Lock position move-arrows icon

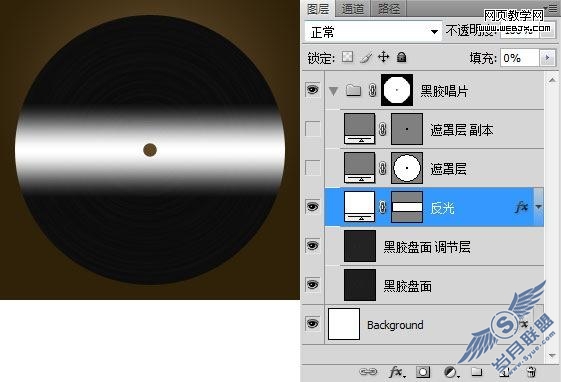tap(384, 57)
